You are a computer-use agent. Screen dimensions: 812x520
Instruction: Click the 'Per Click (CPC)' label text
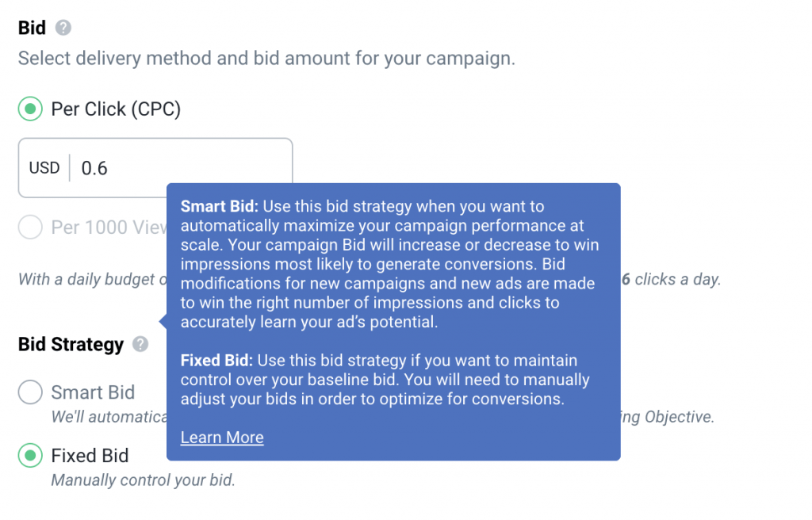point(116,109)
